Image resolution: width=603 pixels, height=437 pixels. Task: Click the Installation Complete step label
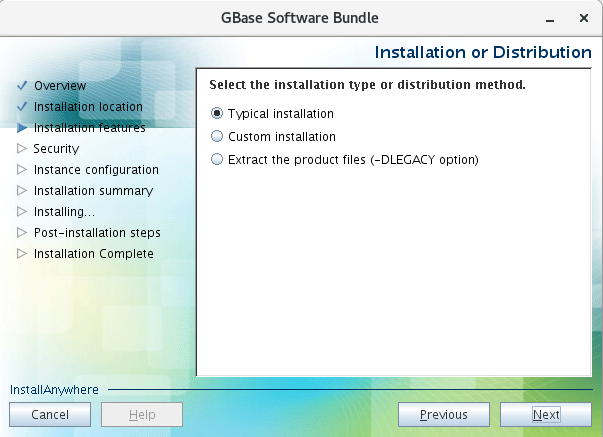pyautogui.click(x=93, y=254)
